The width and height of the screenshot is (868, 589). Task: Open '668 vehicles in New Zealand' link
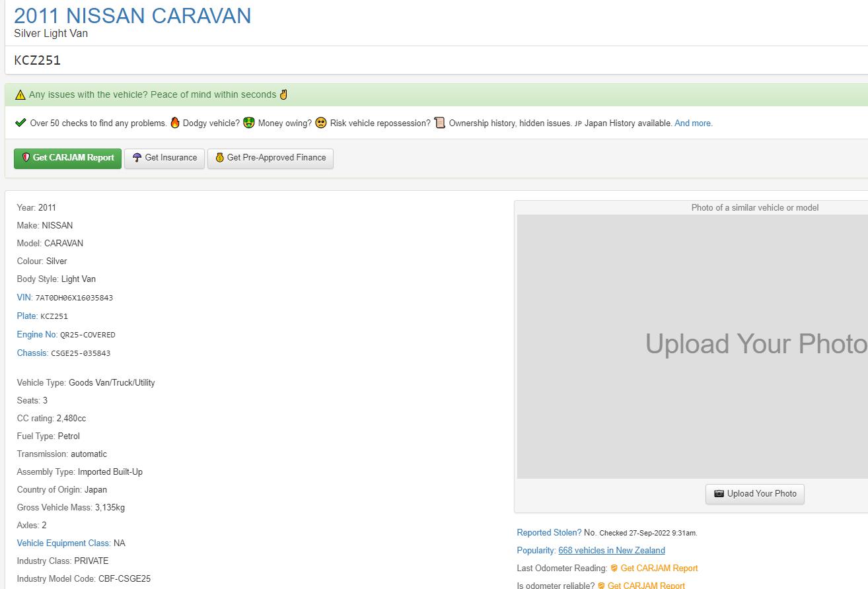(612, 551)
